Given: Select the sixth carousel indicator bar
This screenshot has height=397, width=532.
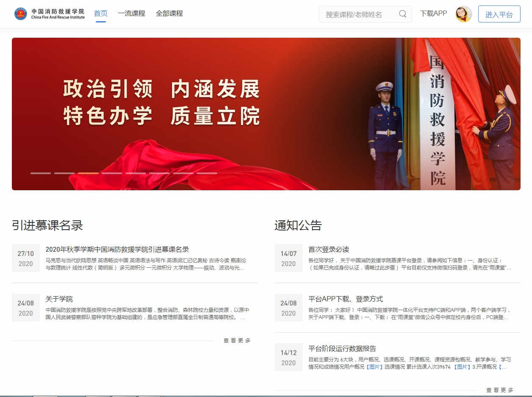Looking at the screenshot, I should [159, 173].
